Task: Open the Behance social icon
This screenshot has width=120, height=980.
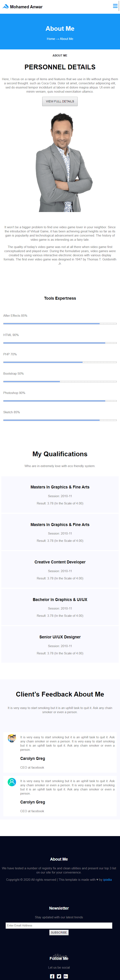Action: pyautogui.click(x=66, y=976)
